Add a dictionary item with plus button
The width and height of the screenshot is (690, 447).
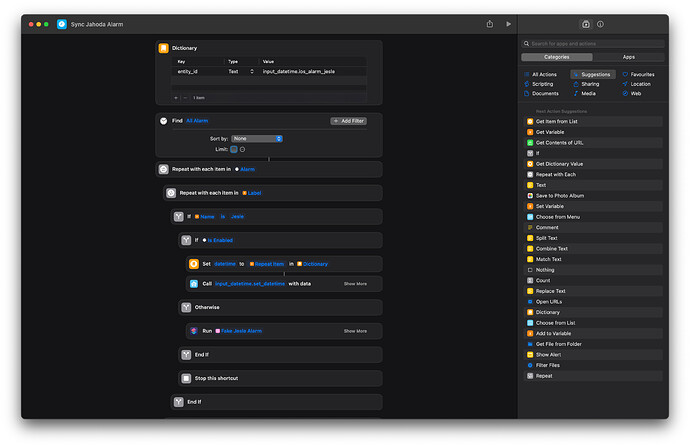coord(176,98)
